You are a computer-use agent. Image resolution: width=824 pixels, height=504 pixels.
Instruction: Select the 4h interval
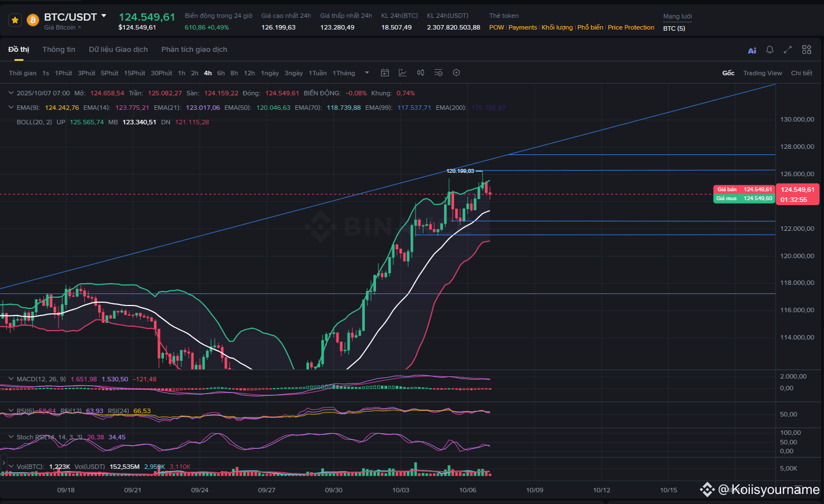(208, 73)
